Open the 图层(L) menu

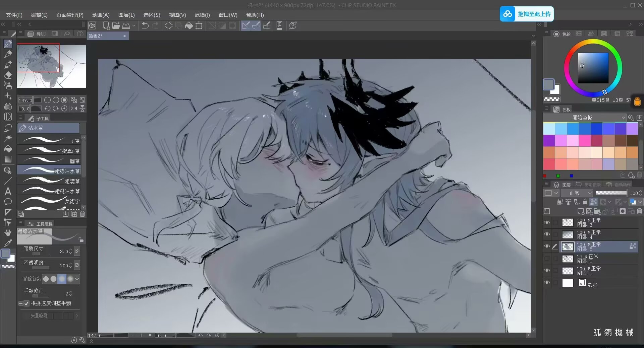click(x=126, y=15)
